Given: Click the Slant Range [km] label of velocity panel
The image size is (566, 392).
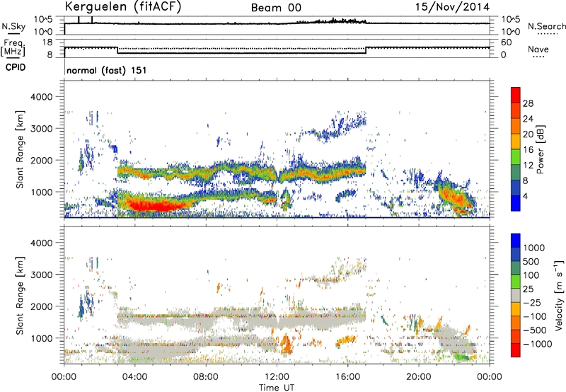Looking at the screenshot, I should click(20, 296).
